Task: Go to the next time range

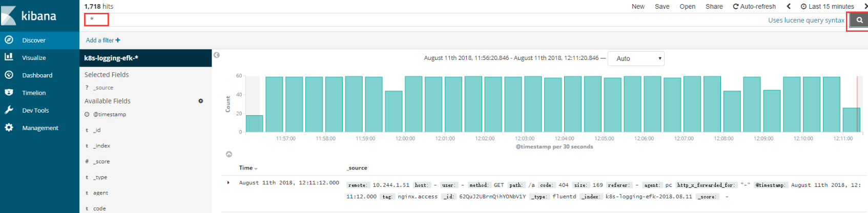Action: tap(865, 6)
